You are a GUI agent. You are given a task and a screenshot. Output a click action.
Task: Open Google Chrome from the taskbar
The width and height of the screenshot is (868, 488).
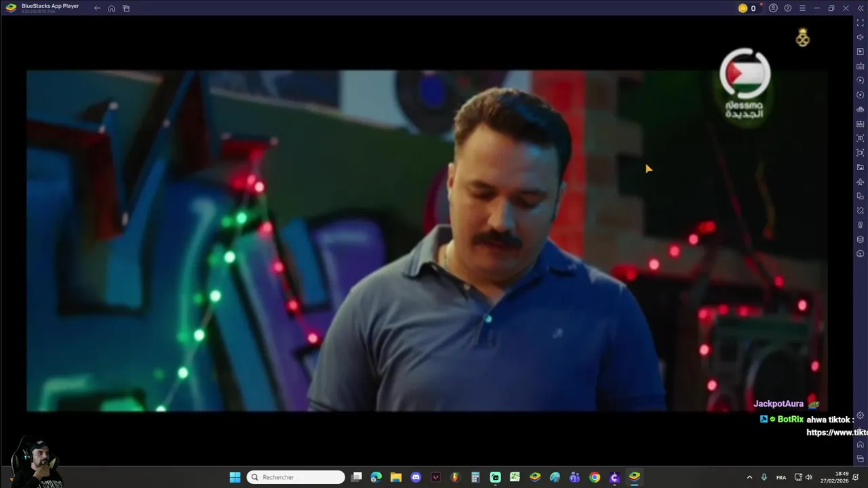click(595, 477)
